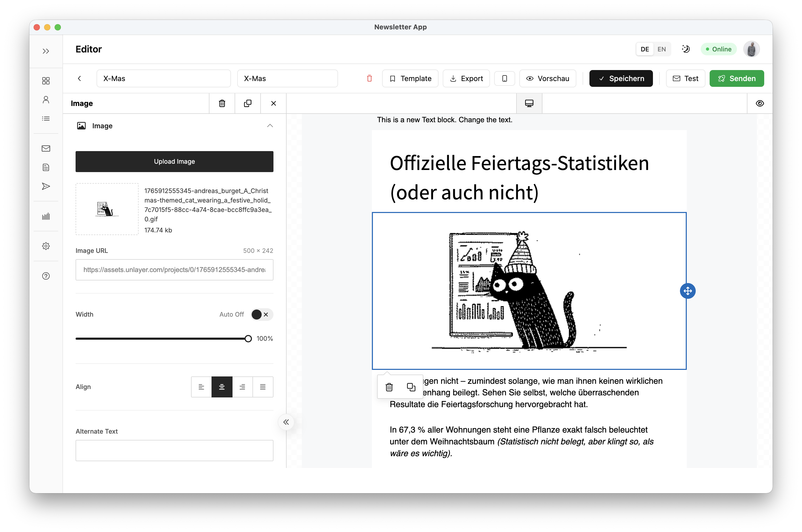This screenshot has height=532, width=802.
Task: Toggle dark mode moon icon
Action: pyautogui.click(x=685, y=49)
